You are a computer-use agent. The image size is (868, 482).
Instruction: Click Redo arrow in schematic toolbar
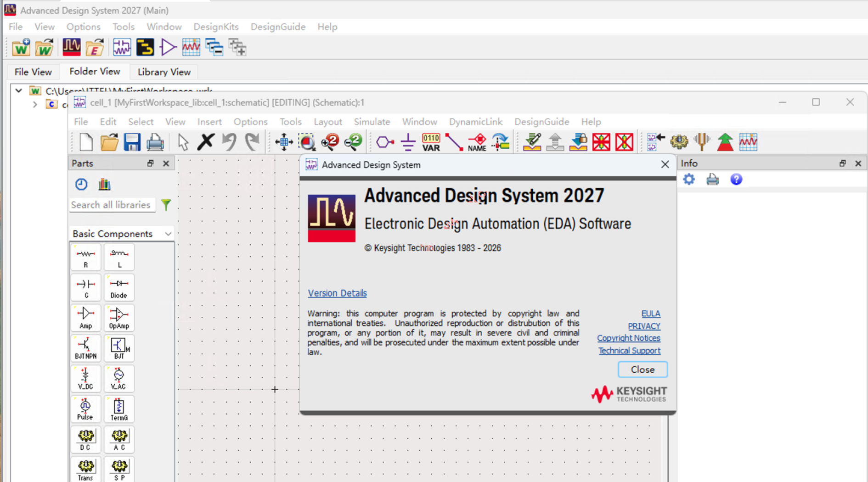[x=252, y=142]
